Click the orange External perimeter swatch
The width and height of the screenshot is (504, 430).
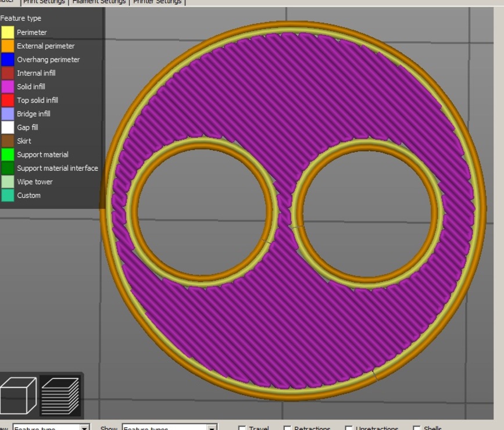pos(8,46)
